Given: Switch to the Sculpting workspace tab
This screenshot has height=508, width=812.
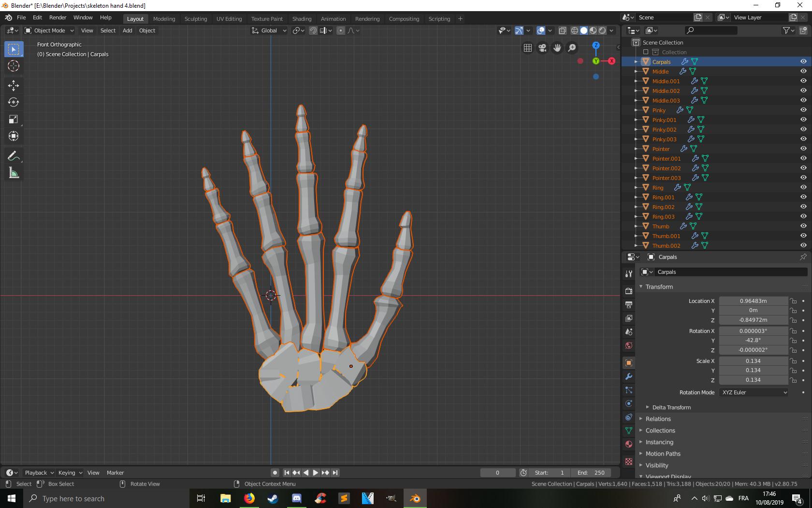Looking at the screenshot, I should (196, 18).
